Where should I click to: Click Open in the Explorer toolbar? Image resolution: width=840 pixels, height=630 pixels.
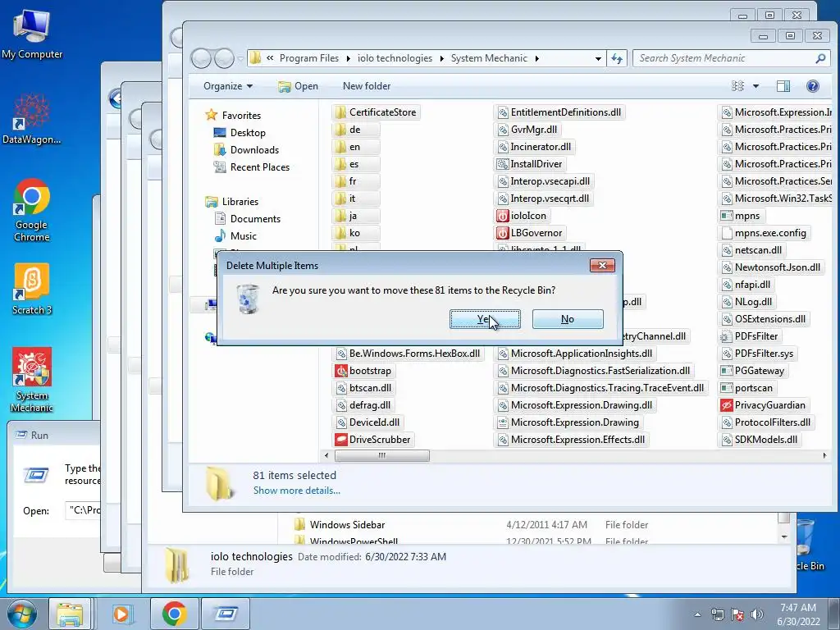pos(299,85)
